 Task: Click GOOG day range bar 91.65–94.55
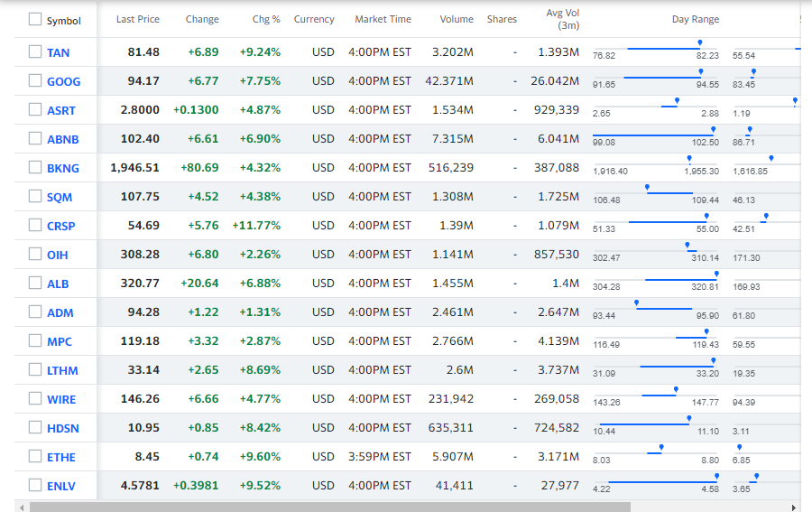[x=656, y=79]
